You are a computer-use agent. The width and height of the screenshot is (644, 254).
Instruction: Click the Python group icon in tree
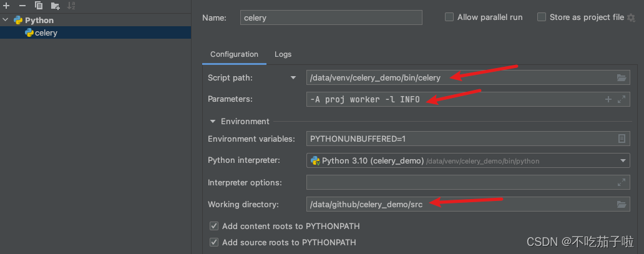click(x=17, y=20)
